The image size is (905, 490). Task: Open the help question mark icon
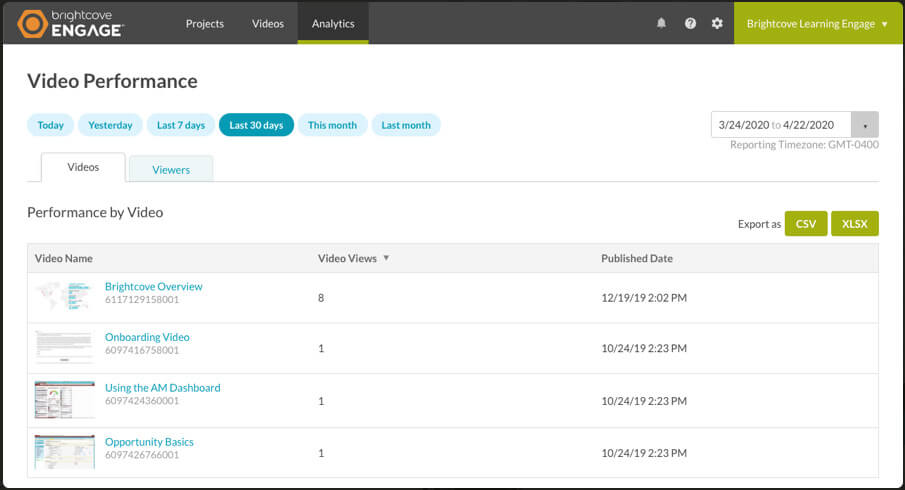[690, 23]
